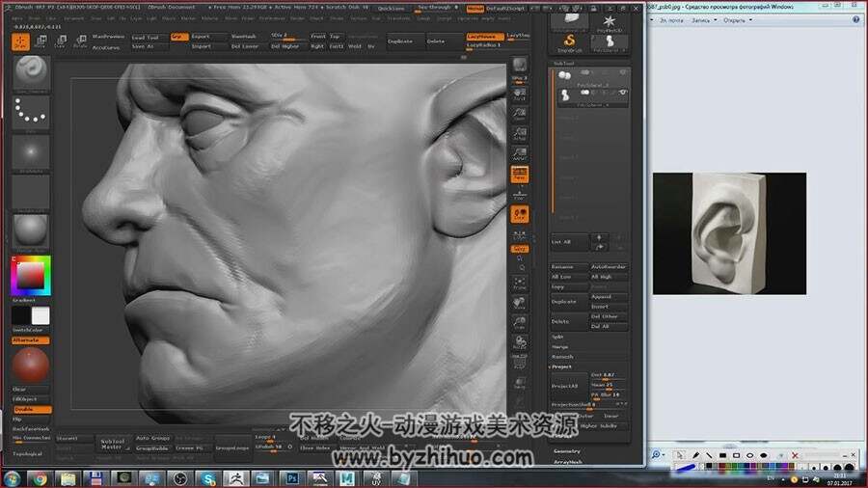Image resolution: width=868 pixels, height=488 pixels.
Task: Open the empty texture slot
Action: click(x=31, y=192)
